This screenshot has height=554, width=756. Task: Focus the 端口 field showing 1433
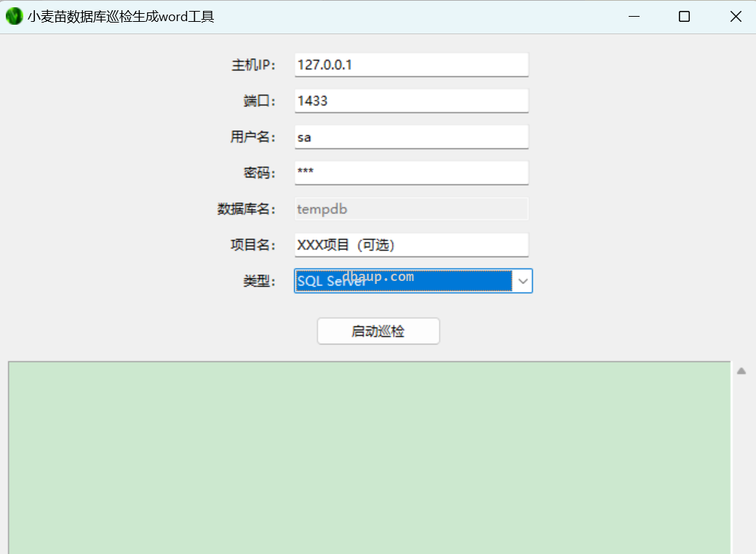click(x=411, y=101)
